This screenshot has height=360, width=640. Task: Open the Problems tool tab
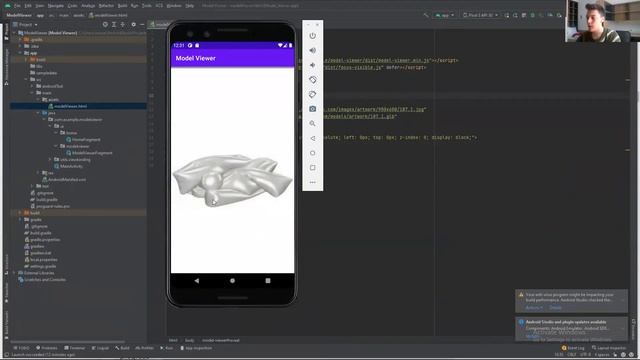pos(47,348)
